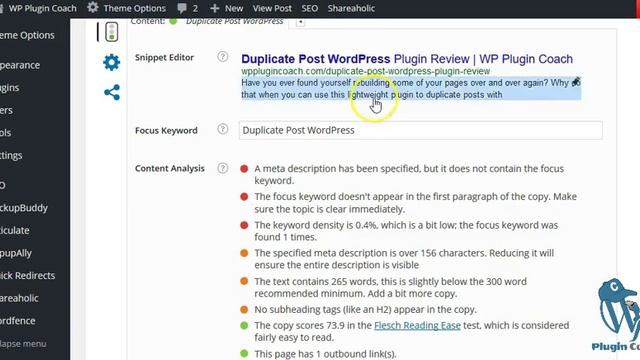Open Users in the sidebar

[x=7, y=110]
